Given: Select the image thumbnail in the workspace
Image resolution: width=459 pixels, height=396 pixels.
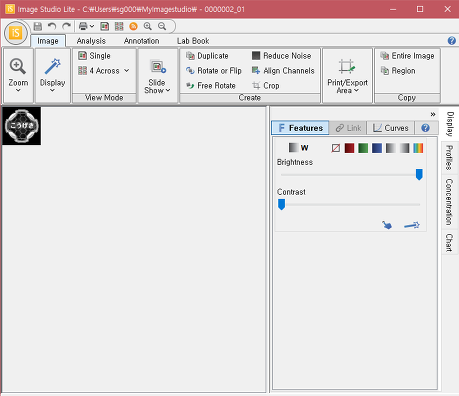Looking at the screenshot, I should click(x=22, y=126).
